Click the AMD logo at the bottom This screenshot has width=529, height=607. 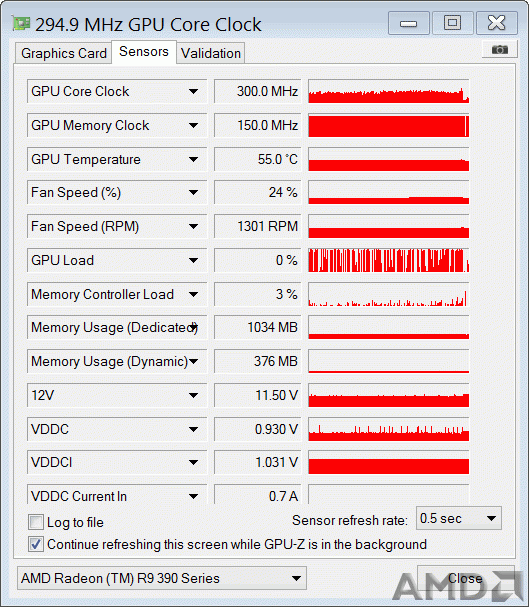point(458,585)
